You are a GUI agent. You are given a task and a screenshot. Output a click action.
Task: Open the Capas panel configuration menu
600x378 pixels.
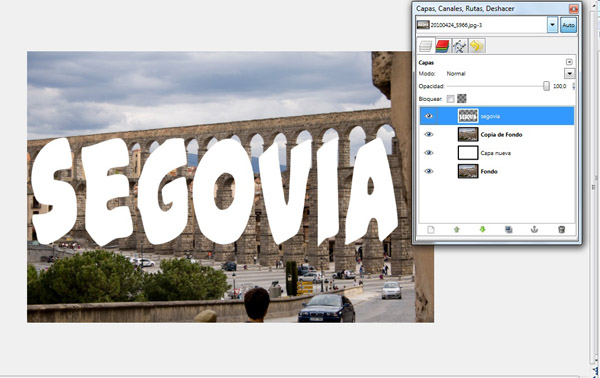pos(569,62)
